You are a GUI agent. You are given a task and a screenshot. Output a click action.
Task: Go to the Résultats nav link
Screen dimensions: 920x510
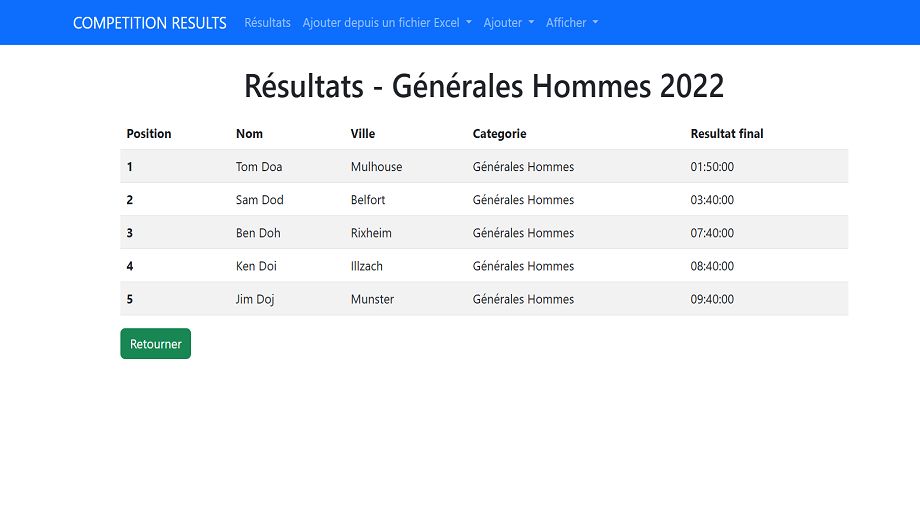pos(268,23)
